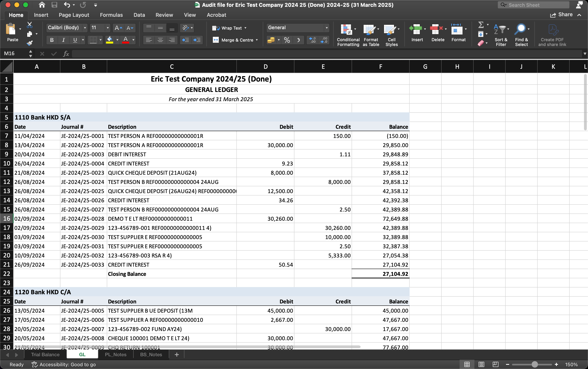Viewport: 588px width, 369px height.
Task: Click the Cut scissors icon
Action: pos(30,25)
